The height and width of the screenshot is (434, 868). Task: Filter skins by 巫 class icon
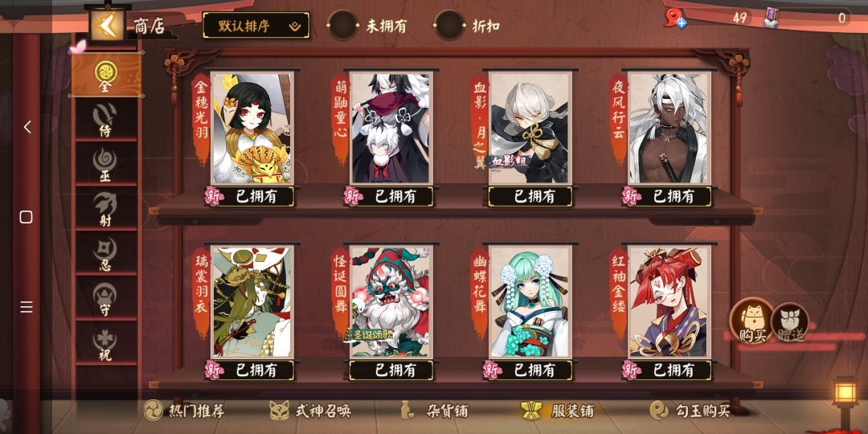[x=106, y=165]
